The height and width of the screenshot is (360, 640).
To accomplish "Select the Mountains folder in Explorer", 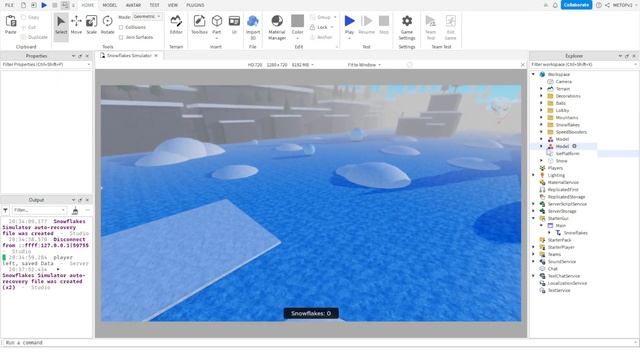I will [567, 118].
